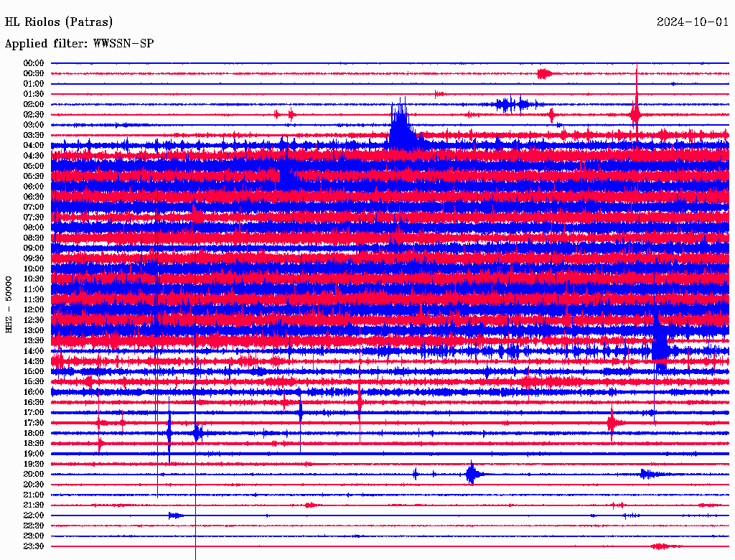Click the 01:30 time label

34,94
